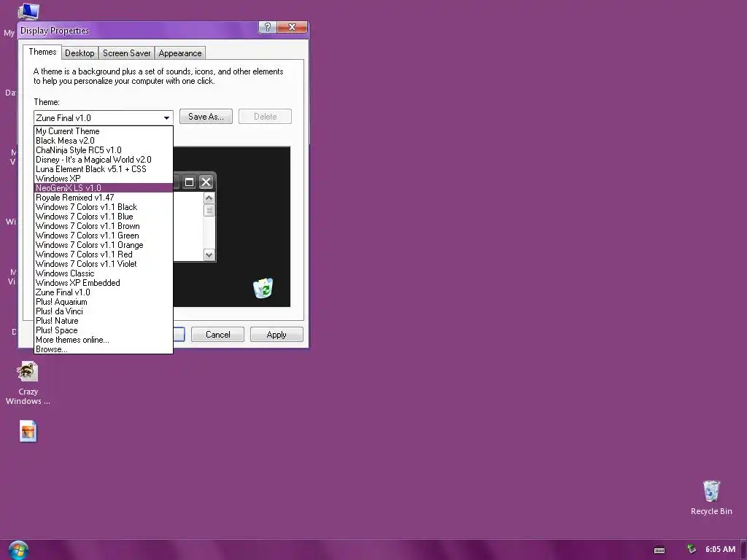This screenshot has height=560, width=747.
Task: Click the Cancel button
Action: coord(217,334)
